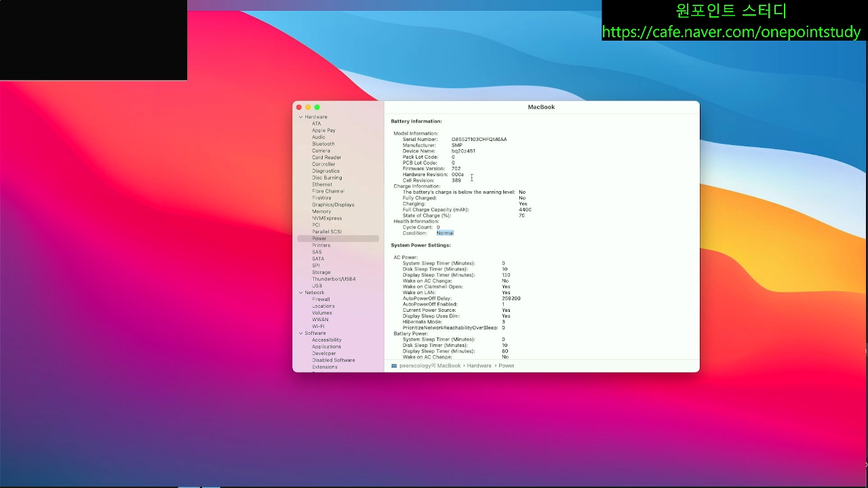Select SATA in the sidebar
This screenshot has height=488, width=868.
click(x=318, y=259)
